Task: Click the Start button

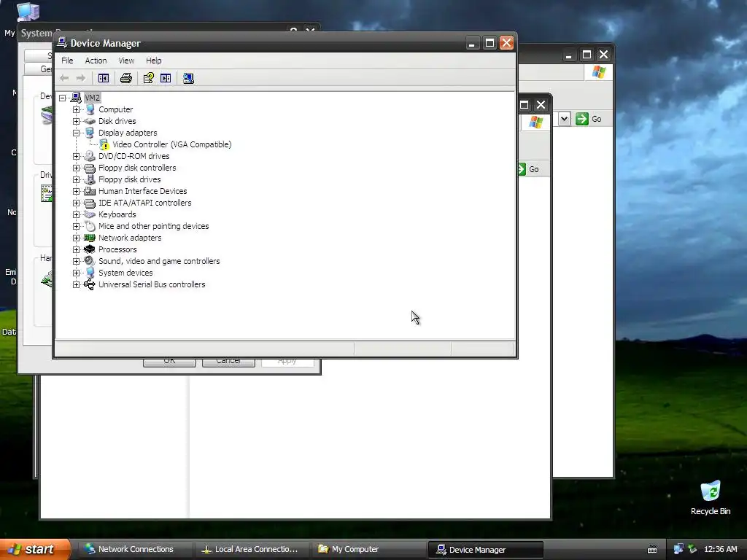Action: tap(35, 549)
